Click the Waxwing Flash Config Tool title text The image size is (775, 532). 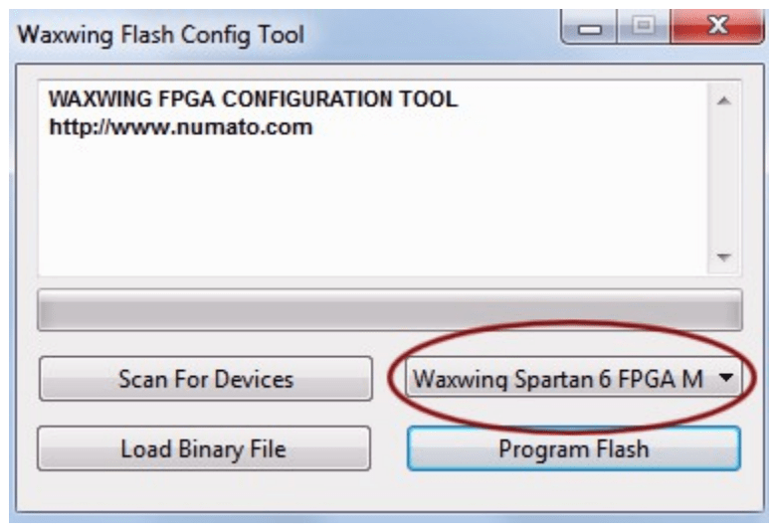pos(161,34)
